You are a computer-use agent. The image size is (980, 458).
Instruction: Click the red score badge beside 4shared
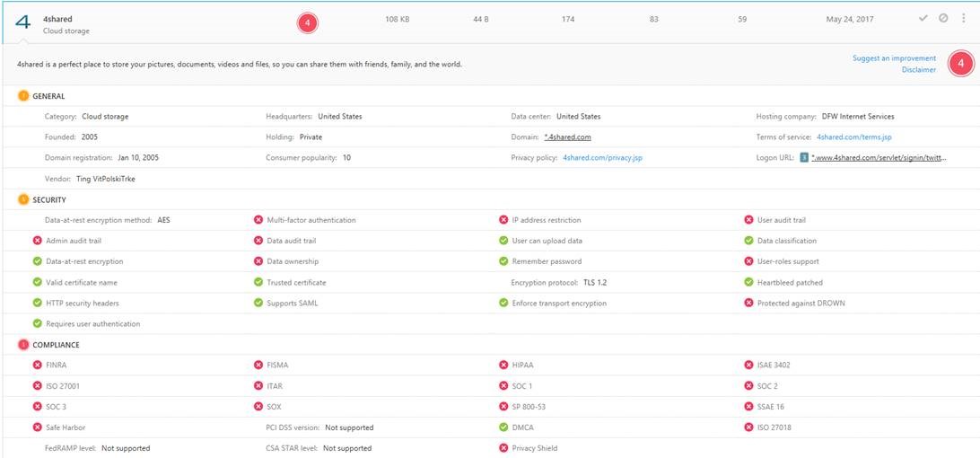coord(307,23)
